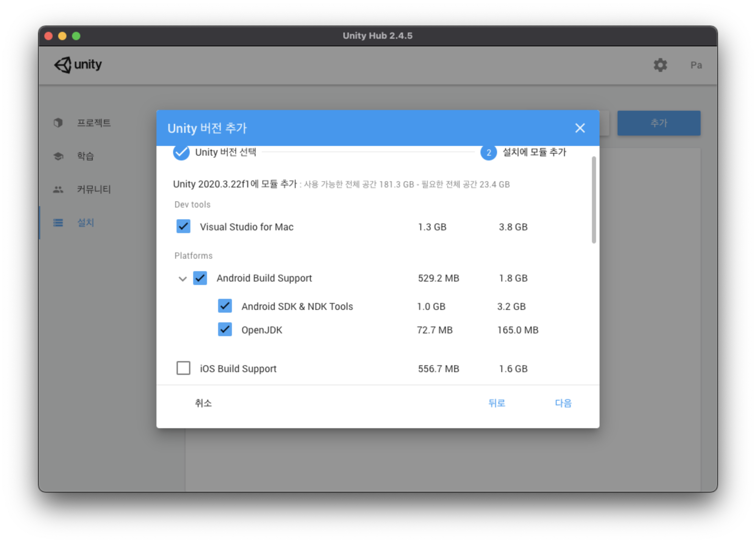The image size is (756, 543).
Task: Click the 165.0 MB install size
Action: pyautogui.click(x=517, y=330)
